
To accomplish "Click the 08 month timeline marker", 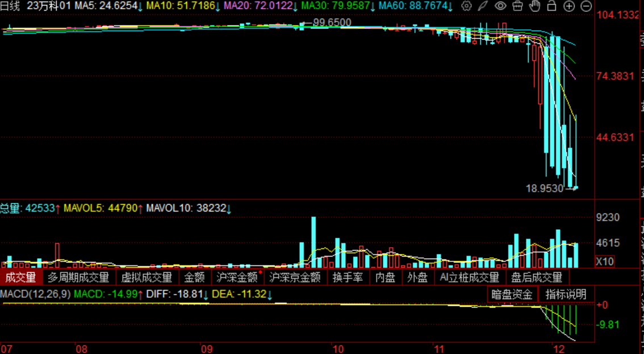I will (x=82, y=349).
